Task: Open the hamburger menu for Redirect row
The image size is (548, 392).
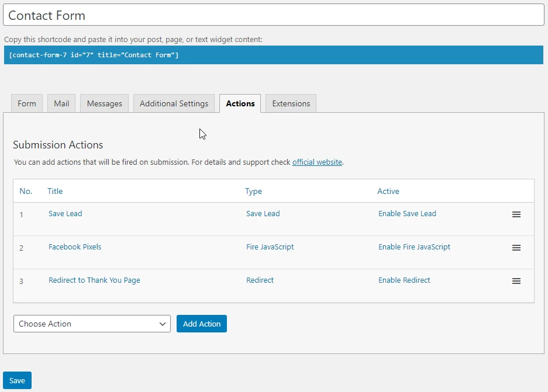Action: [516, 281]
